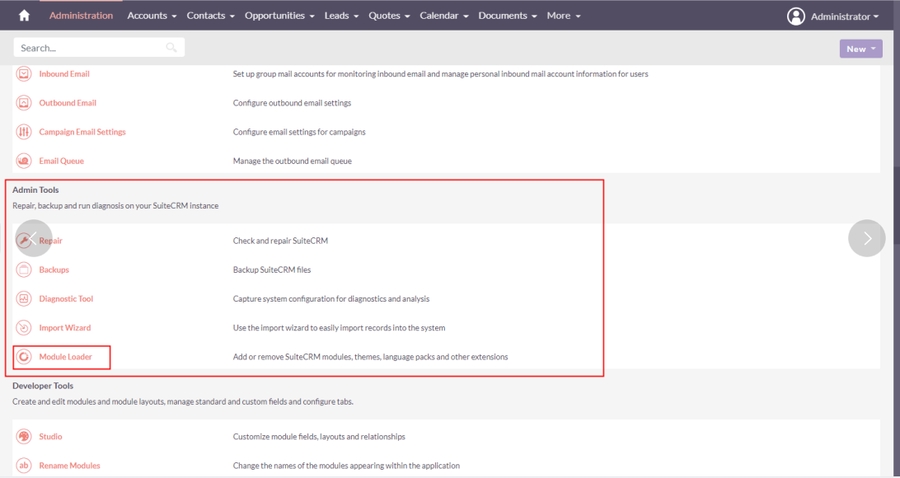Click the Backups icon
This screenshot has height=478, width=900.
click(x=24, y=270)
